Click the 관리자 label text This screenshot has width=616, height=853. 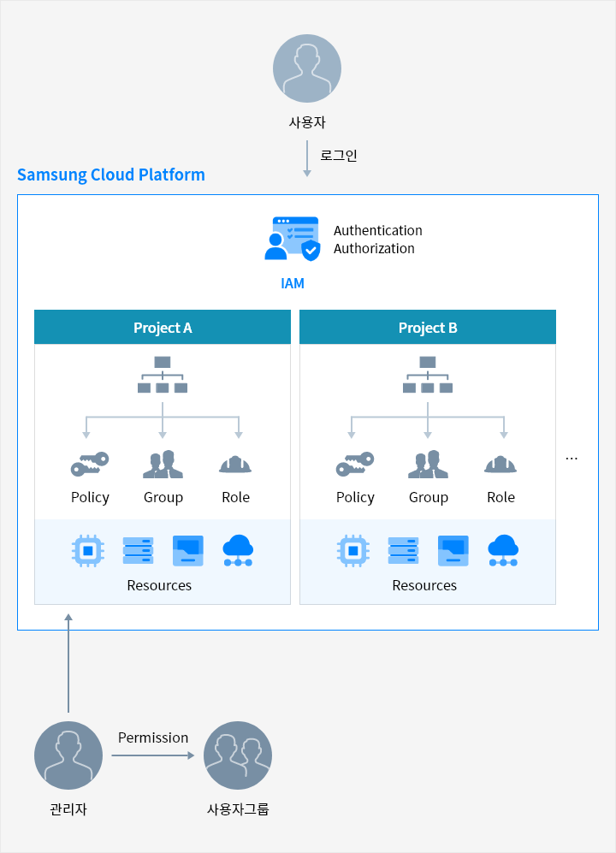(x=68, y=809)
